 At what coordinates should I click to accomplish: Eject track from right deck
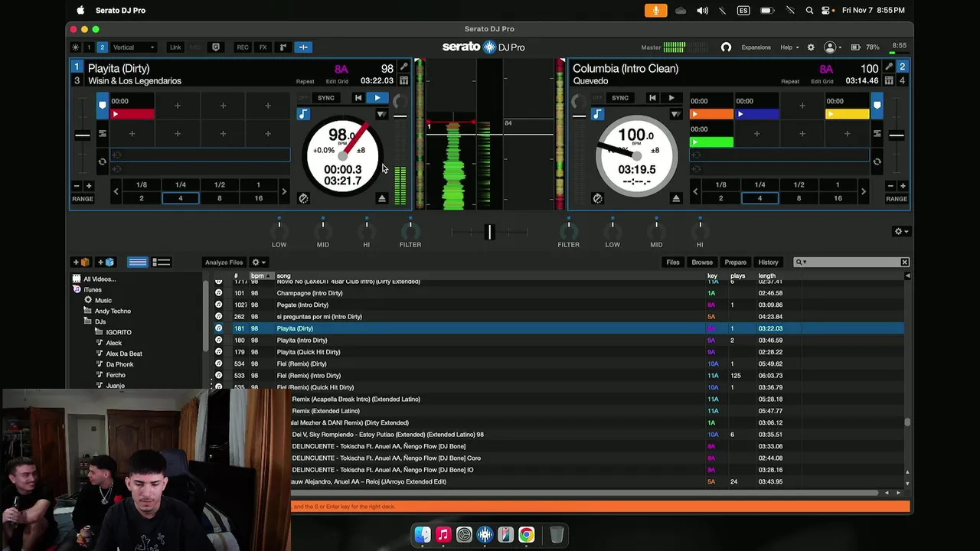(675, 198)
